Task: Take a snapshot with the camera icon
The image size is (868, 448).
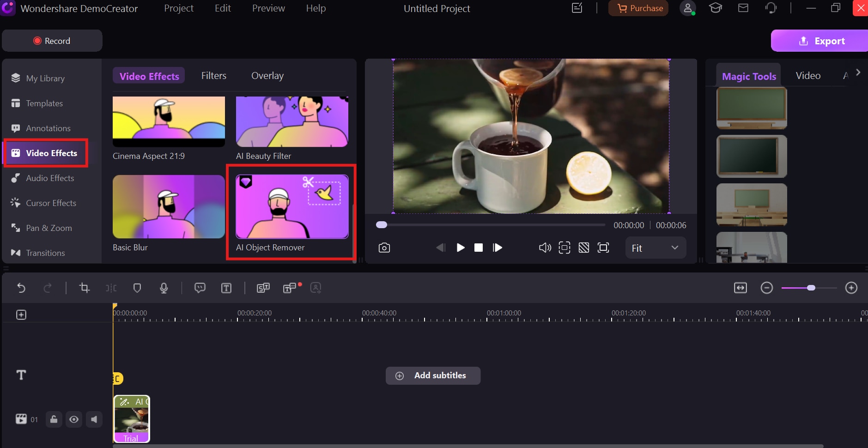Action: point(384,248)
